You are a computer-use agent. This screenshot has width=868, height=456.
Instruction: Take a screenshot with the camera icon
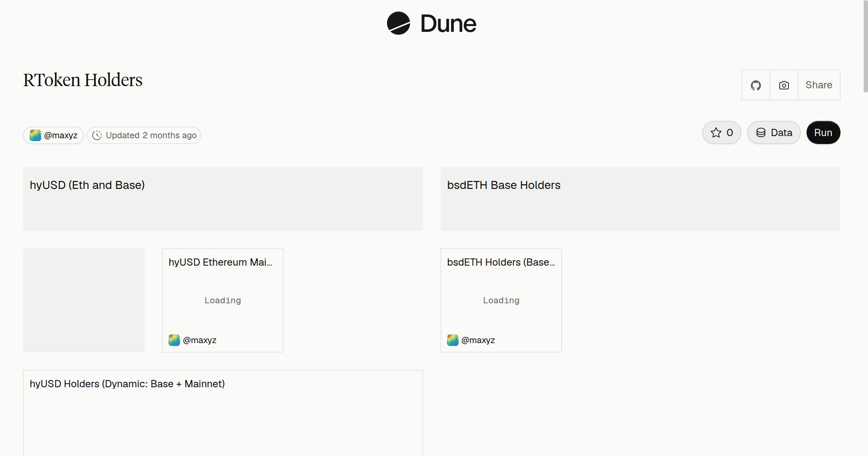tap(784, 85)
